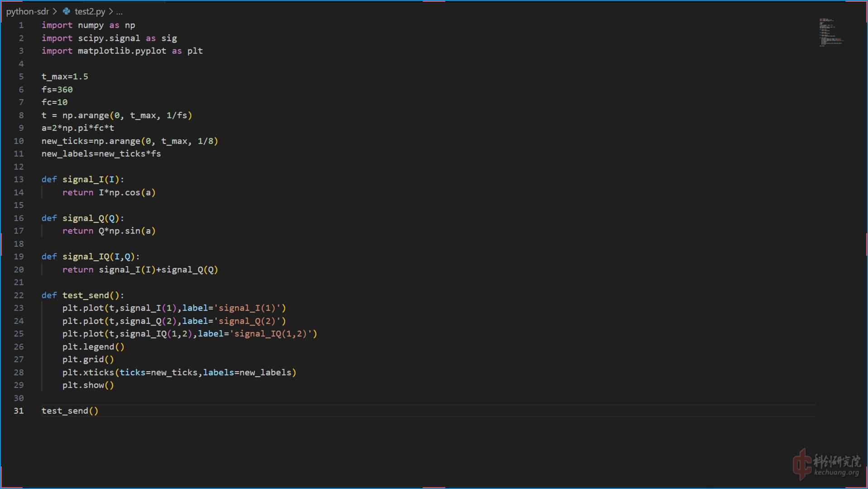Screen dimensions: 868x489
Task: Select the test2.py breadcrumb item
Action: (90, 11)
